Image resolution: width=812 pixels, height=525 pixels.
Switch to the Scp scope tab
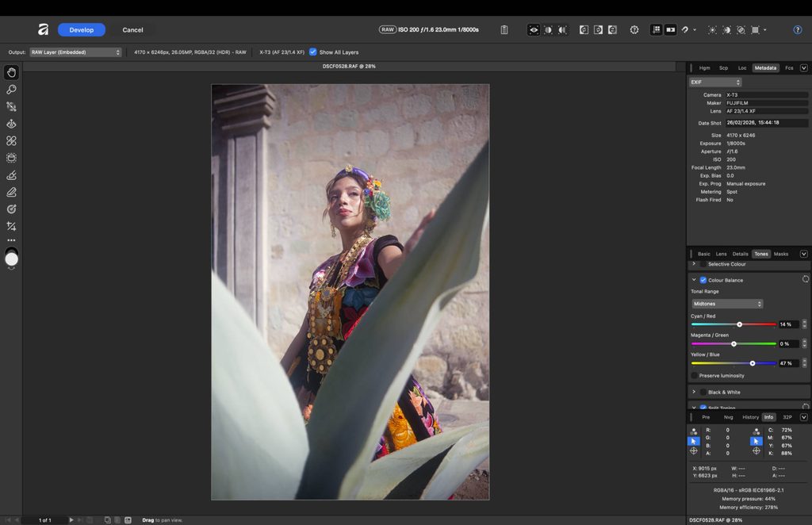pos(723,68)
